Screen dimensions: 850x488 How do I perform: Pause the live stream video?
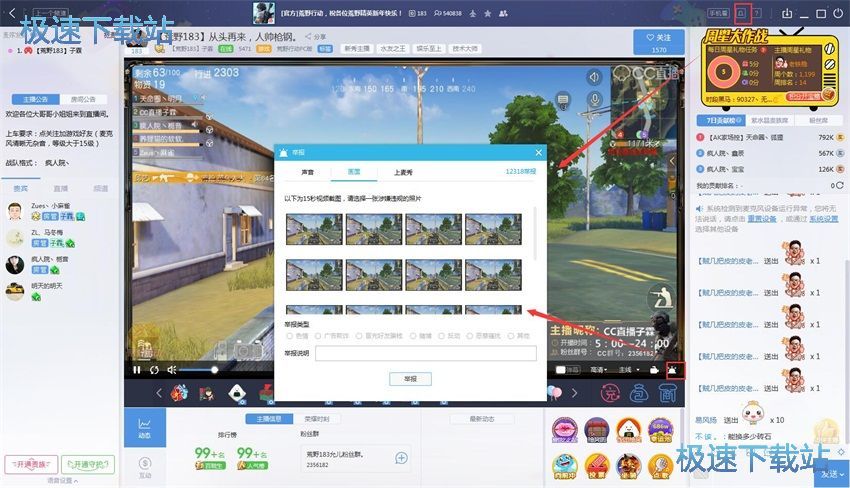[137, 370]
